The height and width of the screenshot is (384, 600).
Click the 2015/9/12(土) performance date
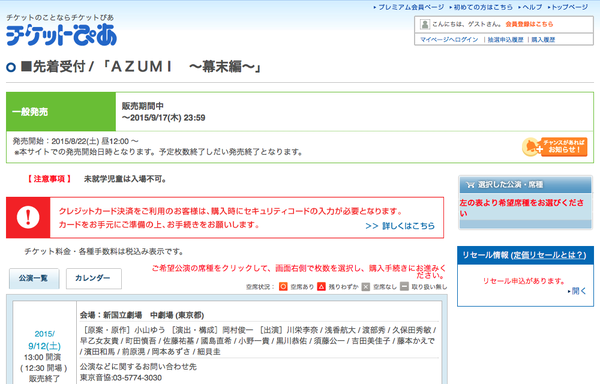[x=44, y=340]
